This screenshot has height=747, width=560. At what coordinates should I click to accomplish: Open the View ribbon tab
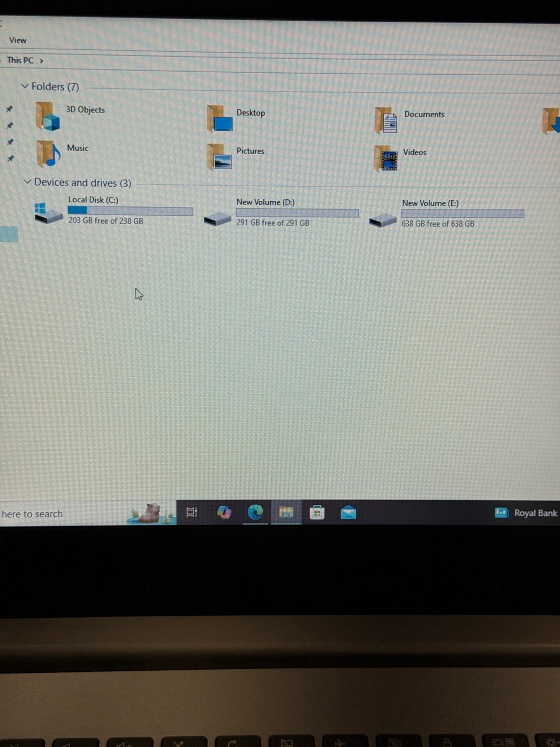click(x=18, y=40)
